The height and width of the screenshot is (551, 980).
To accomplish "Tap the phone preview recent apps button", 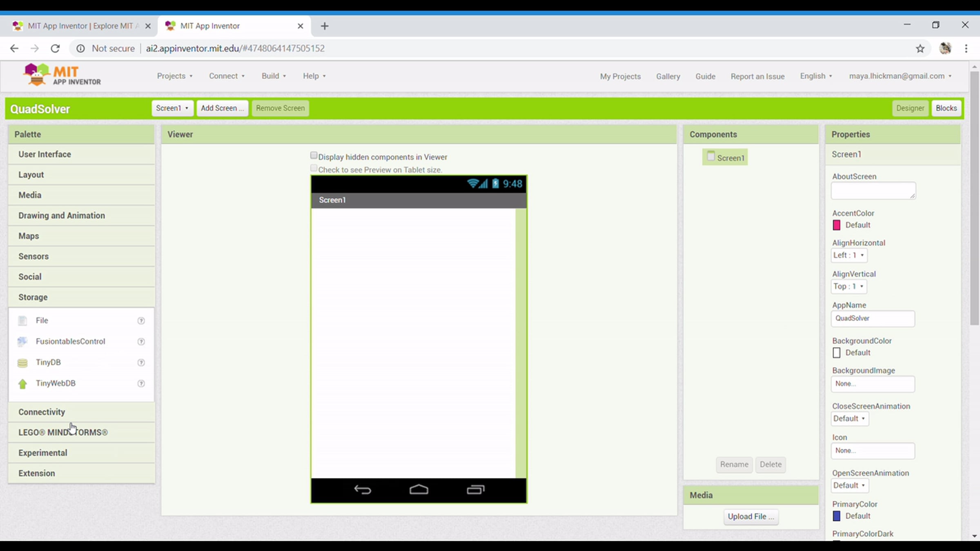I will coord(476,489).
